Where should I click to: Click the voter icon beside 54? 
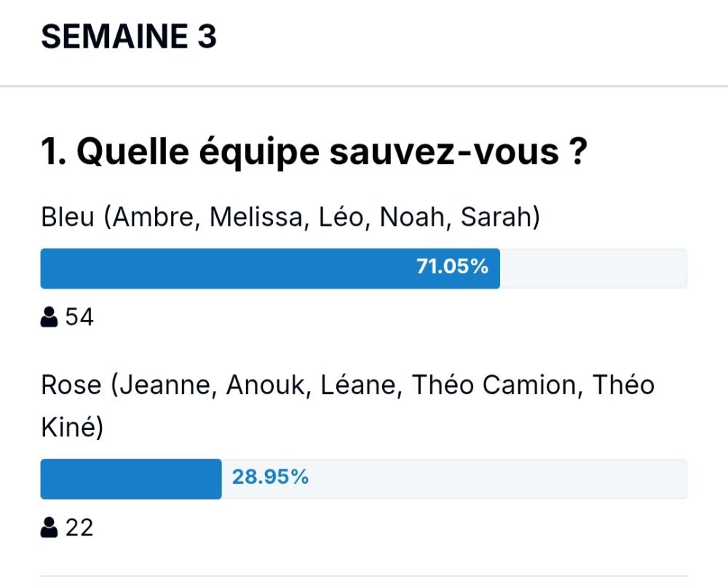[49, 317]
